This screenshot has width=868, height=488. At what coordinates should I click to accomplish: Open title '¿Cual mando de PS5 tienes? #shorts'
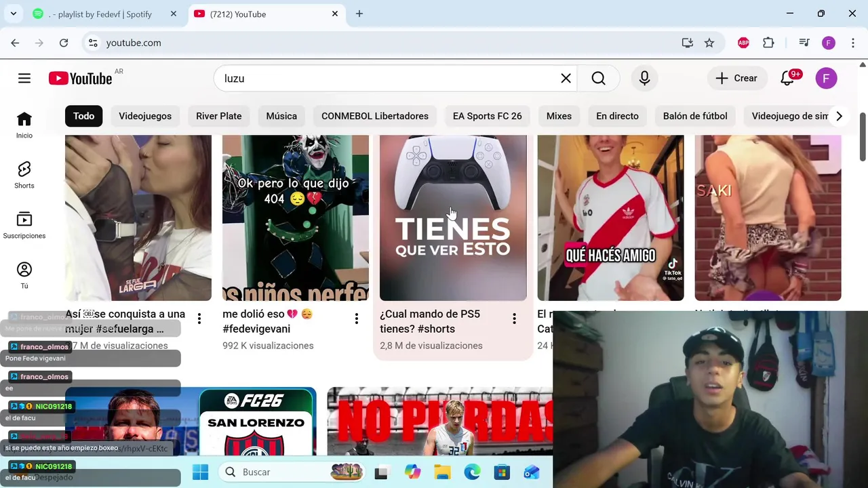pos(430,321)
